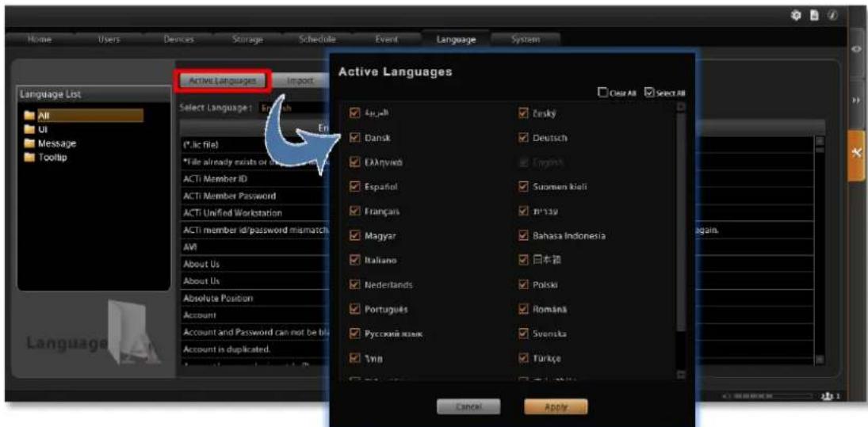
Task: Uncheck the Dansk checkbox
Action: point(356,138)
